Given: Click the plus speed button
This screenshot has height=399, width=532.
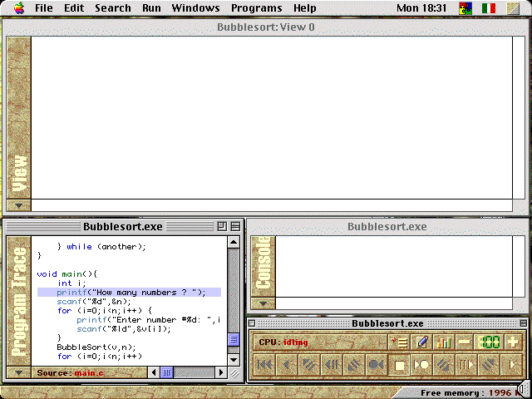Looking at the screenshot, I should tap(513, 342).
